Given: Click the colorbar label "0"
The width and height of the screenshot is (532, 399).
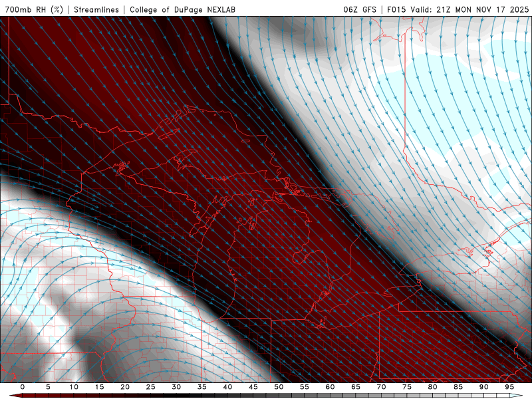Looking at the screenshot, I should 23,387.
